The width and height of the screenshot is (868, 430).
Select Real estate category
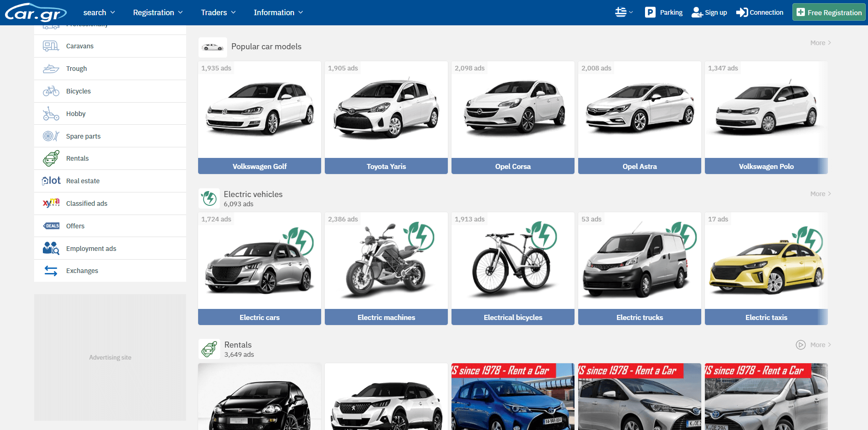(x=110, y=181)
